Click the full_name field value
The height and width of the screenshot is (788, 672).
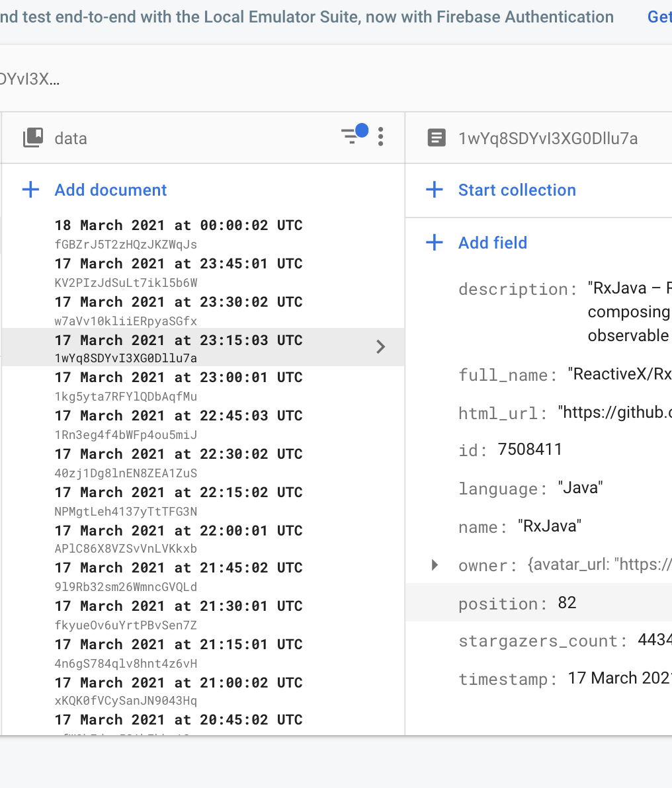pyautogui.click(x=620, y=374)
